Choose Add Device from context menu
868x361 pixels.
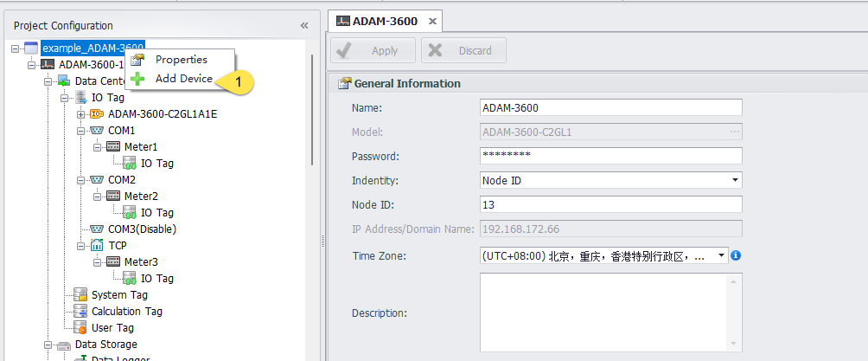point(183,79)
